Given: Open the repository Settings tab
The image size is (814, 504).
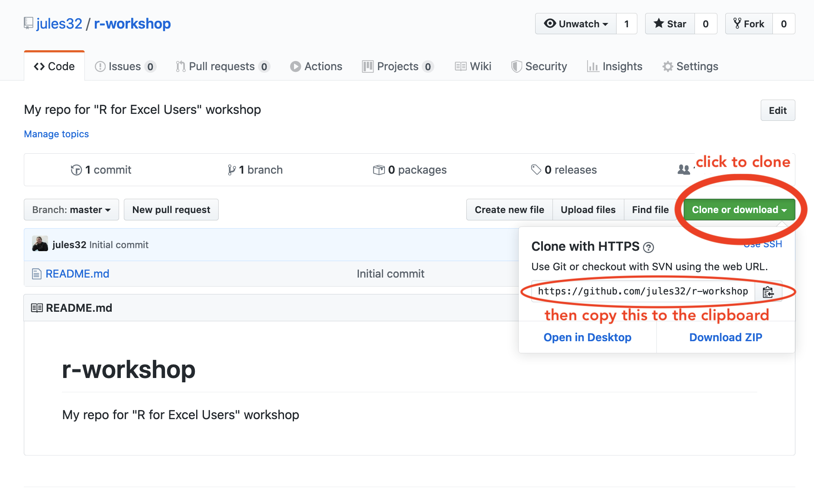Looking at the screenshot, I should [x=690, y=66].
